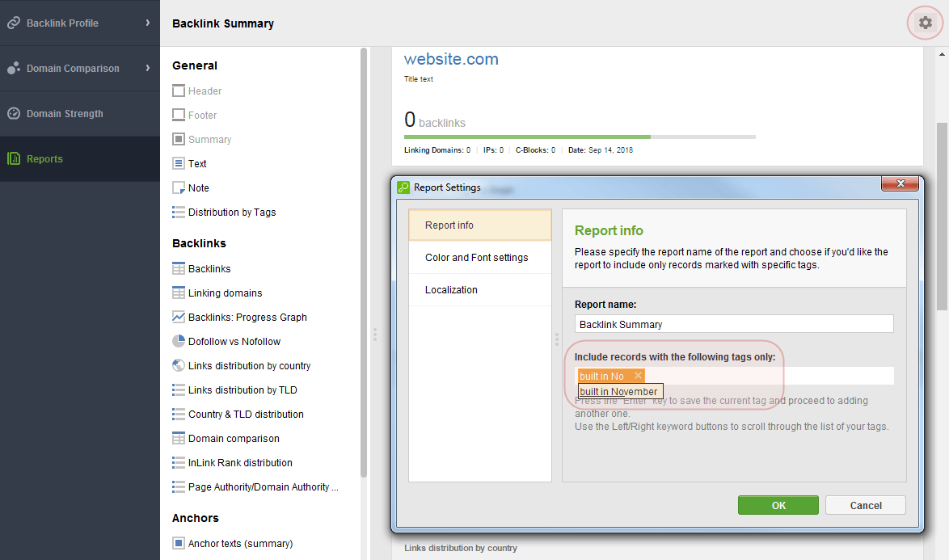Click the Footer widget option
This screenshot has width=949, height=560.
pos(202,116)
